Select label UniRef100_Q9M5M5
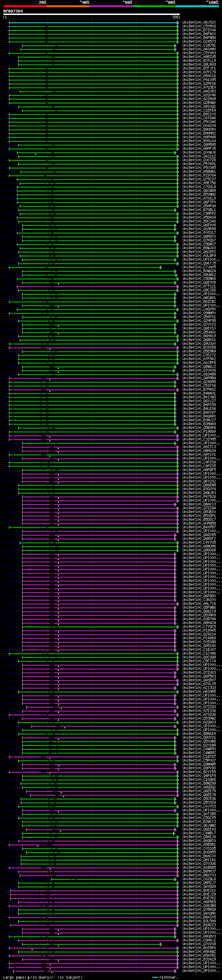This screenshot has height=980, width=222. [199, 145]
